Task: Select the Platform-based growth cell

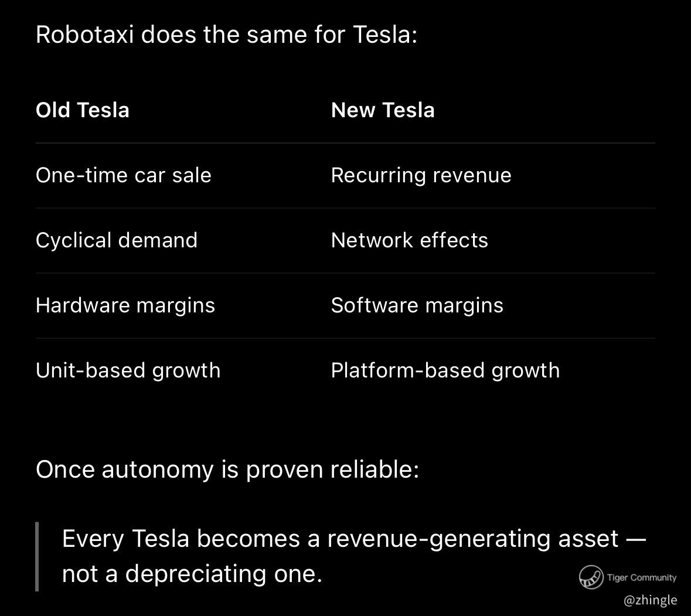Action: pos(445,370)
